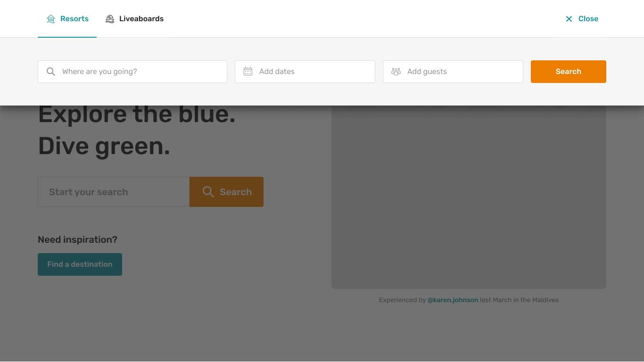The width and height of the screenshot is (644, 362).
Task: Click the people icon in Add guests
Action: coord(396,72)
